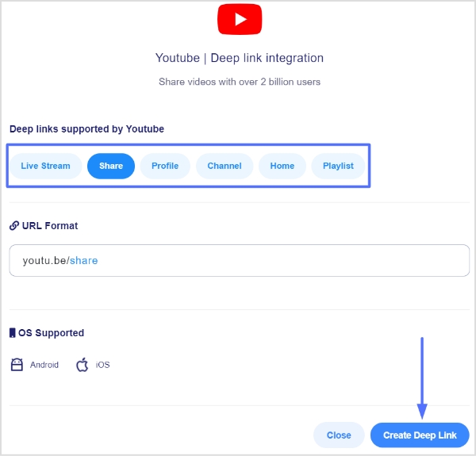Pick the Home deep link option
476x456 pixels.
coord(282,166)
